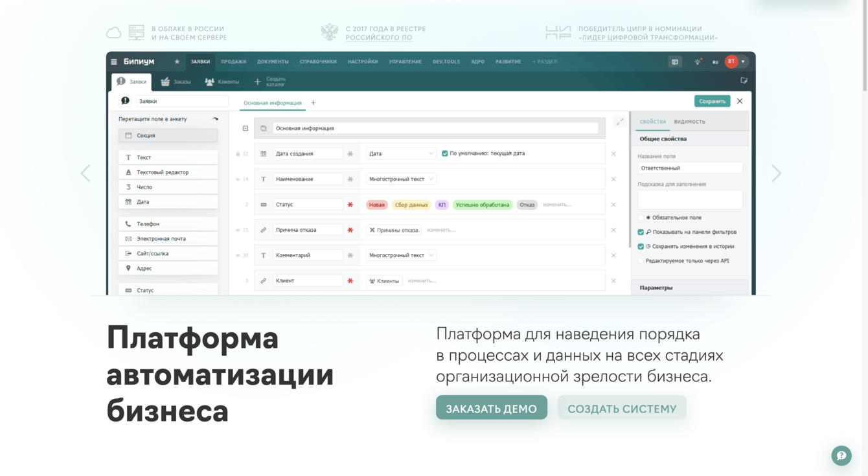The height and width of the screenshot is (476, 868).
Task: Open Комментарий's Многострочный текст dropdown
Action: (x=401, y=255)
